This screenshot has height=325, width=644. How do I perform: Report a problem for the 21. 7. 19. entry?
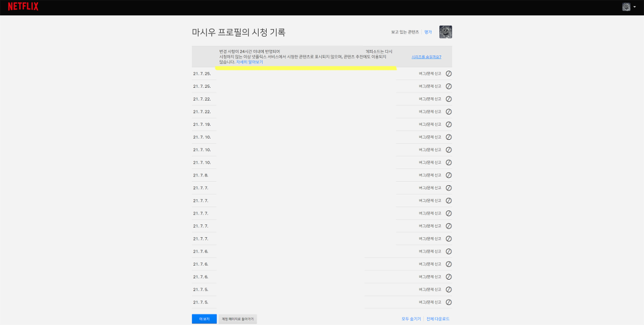click(x=430, y=125)
